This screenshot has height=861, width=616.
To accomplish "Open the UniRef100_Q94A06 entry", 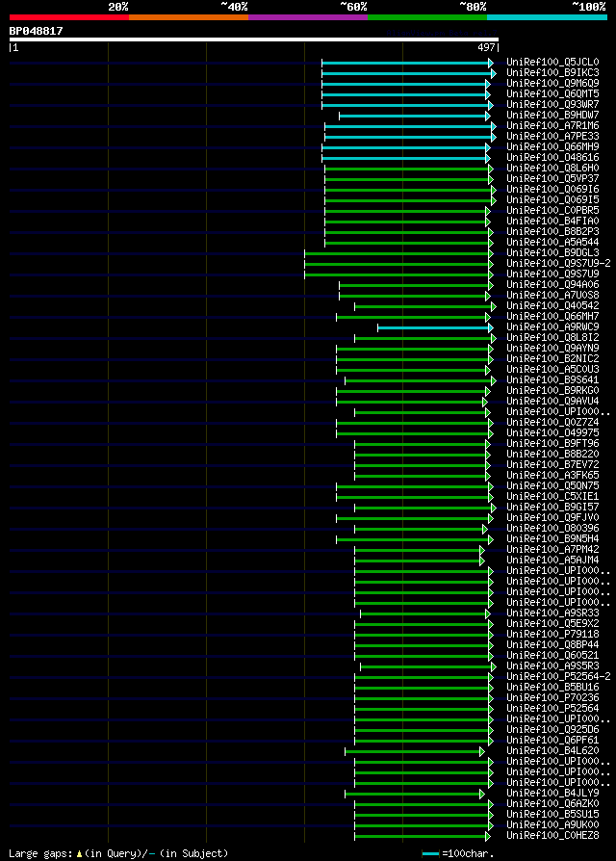I will click(552, 284).
